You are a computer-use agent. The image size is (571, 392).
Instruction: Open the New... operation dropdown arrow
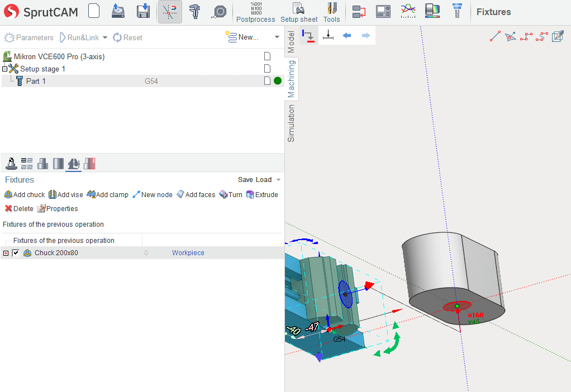[277, 37]
